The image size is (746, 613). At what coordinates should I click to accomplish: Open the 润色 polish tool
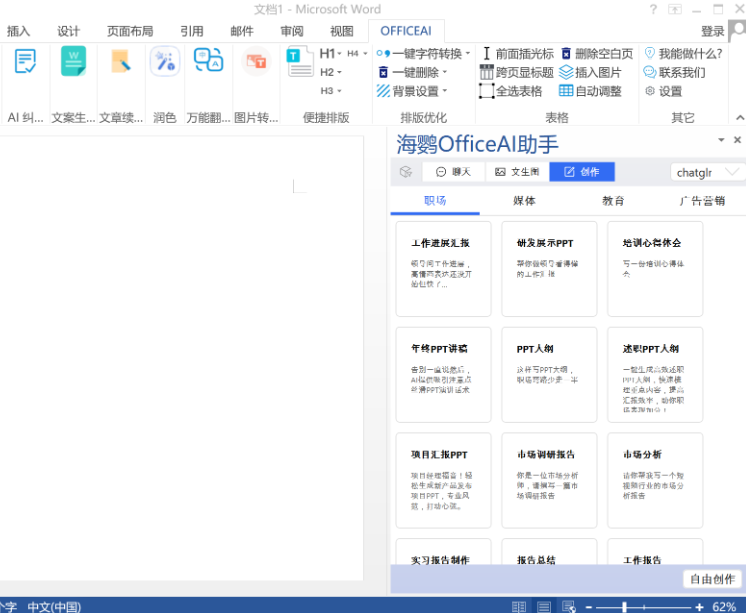165,61
